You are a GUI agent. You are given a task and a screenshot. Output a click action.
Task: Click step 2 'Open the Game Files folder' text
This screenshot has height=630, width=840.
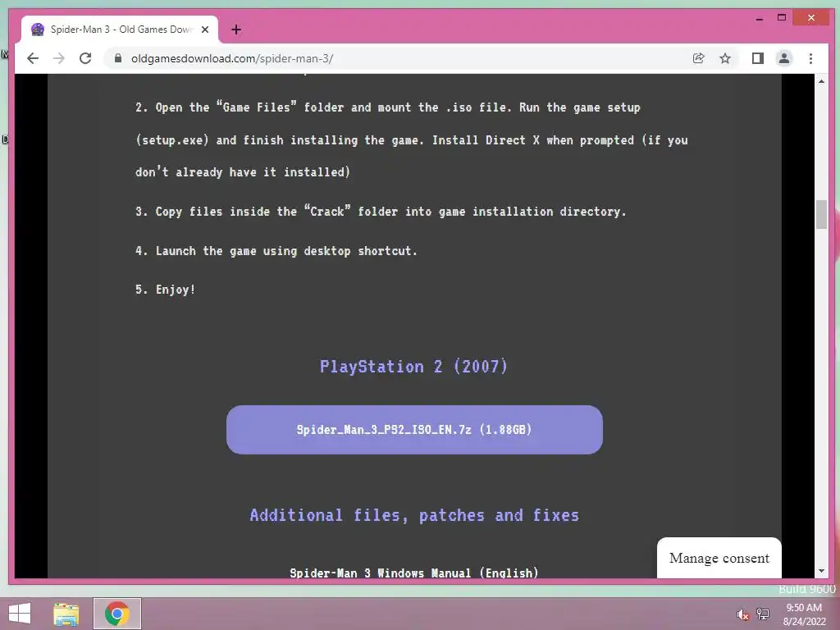click(x=412, y=139)
